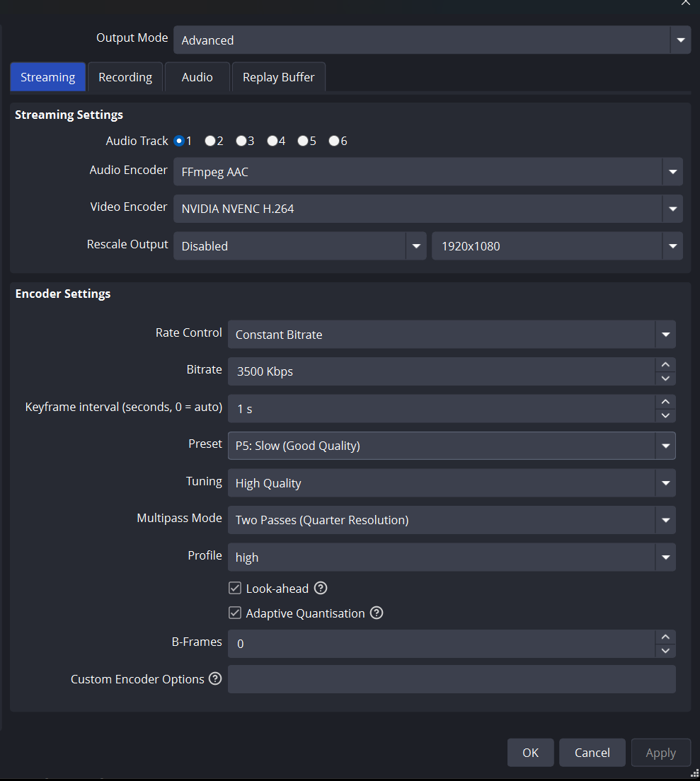Select Audio Track 6 radio button

tap(334, 141)
